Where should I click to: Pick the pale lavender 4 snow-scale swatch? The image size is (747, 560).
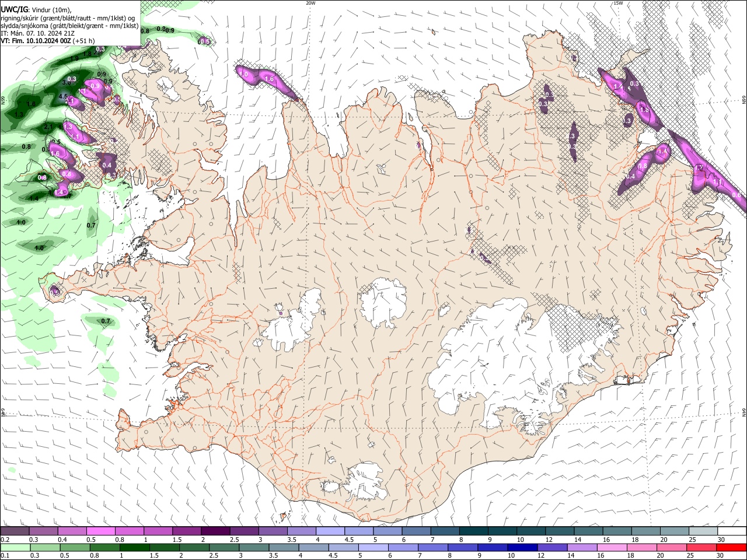(330, 531)
